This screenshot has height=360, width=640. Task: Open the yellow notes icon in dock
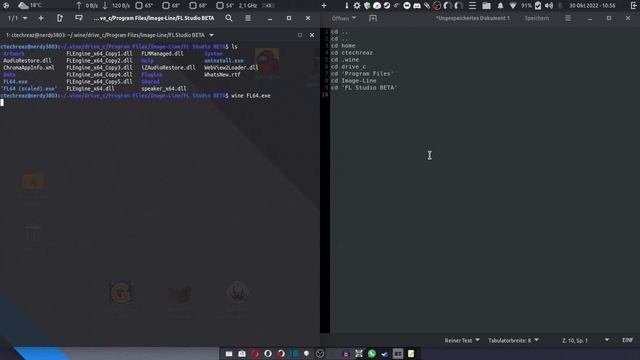[x=411, y=353]
